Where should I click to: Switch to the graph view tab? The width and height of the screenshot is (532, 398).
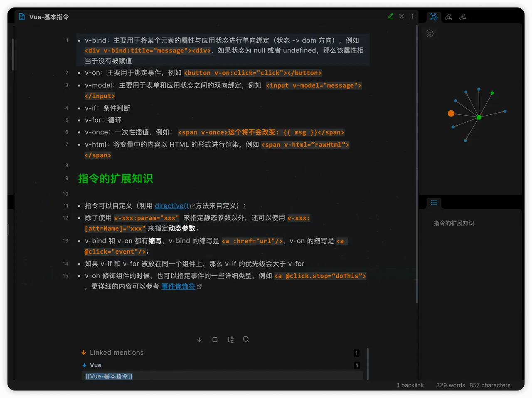[x=433, y=17]
